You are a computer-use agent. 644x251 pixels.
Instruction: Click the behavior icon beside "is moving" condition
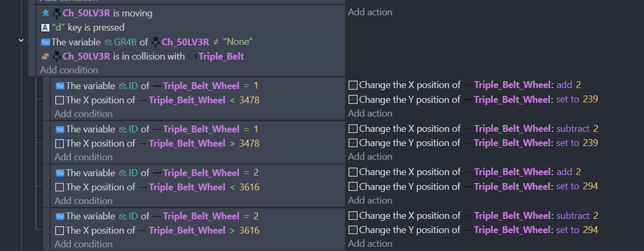click(x=45, y=13)
